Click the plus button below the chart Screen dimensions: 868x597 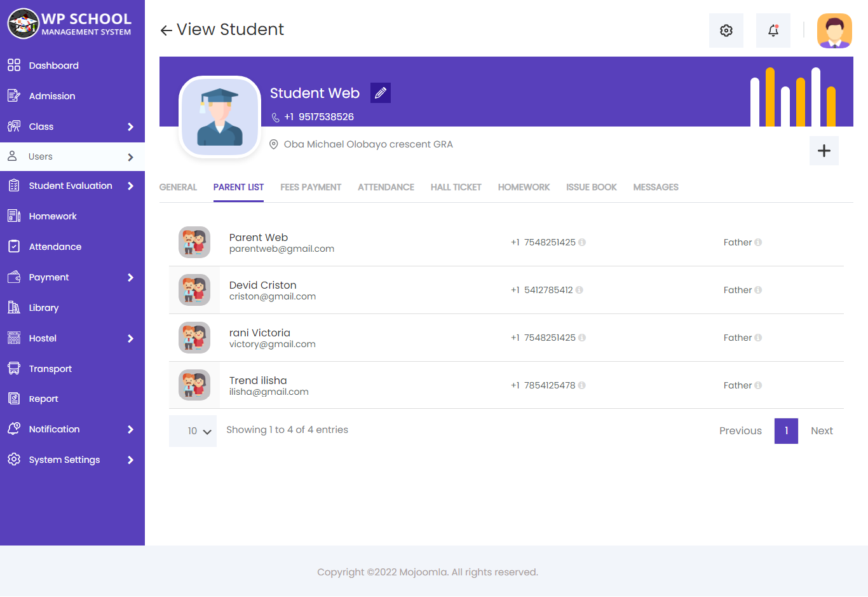[x=824, y=151]
